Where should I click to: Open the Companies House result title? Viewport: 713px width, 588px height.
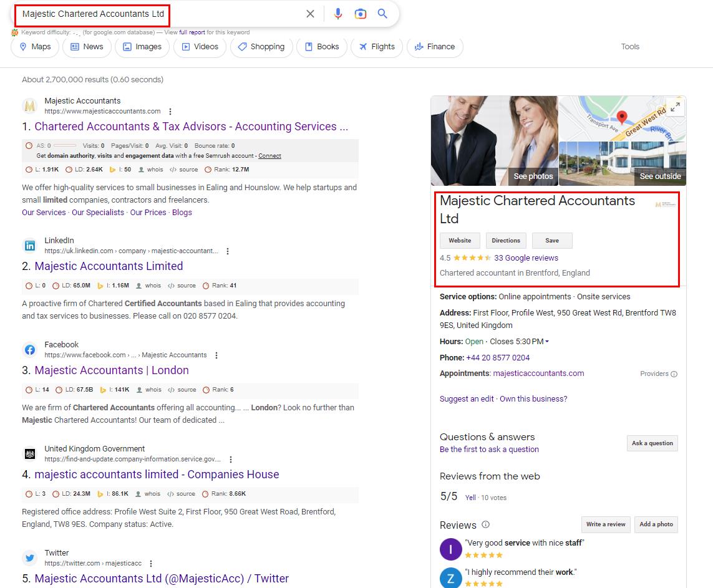pyautogui.click(x=157, y=475)
